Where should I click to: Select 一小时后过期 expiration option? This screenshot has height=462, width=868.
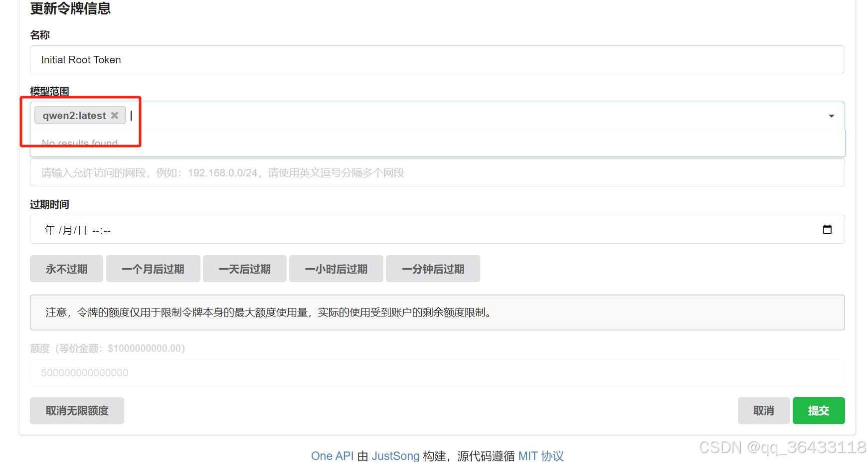[x=336, y=269]
